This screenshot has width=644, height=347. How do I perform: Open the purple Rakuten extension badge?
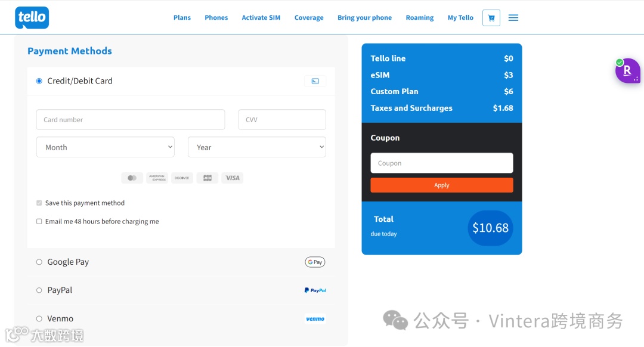pyautogui.click(x=627, y=70)
